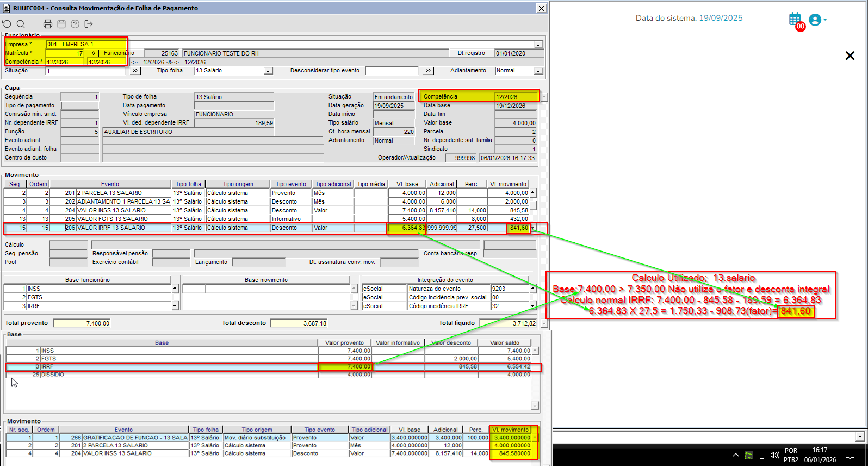
Task: Select FGTS in Base funcionário list
Action: pos(88,297)
